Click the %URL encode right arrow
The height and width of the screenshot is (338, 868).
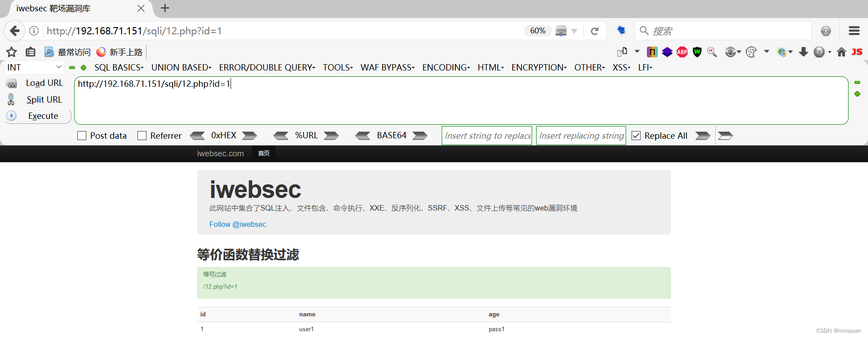331,136
